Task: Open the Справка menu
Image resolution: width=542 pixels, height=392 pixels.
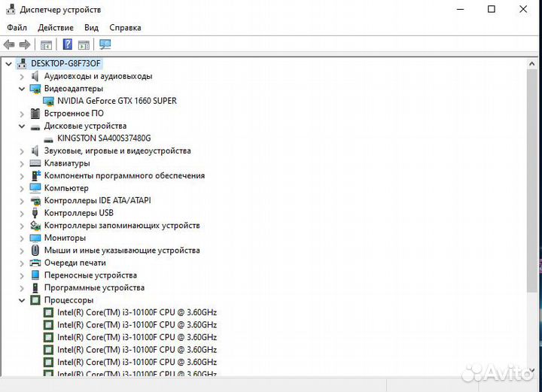Action: click(x=125, y=28)
